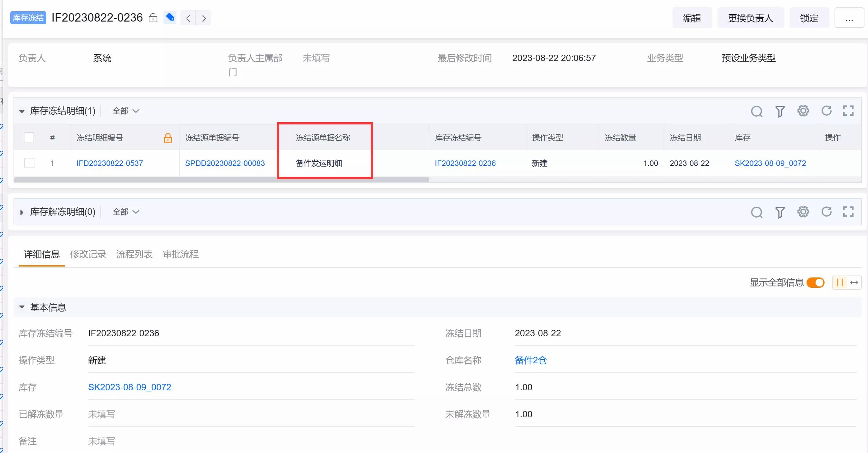Switch to the 审批流程 tab
The width and height of the screenshot is (868, 453).
tap(181, 254)
